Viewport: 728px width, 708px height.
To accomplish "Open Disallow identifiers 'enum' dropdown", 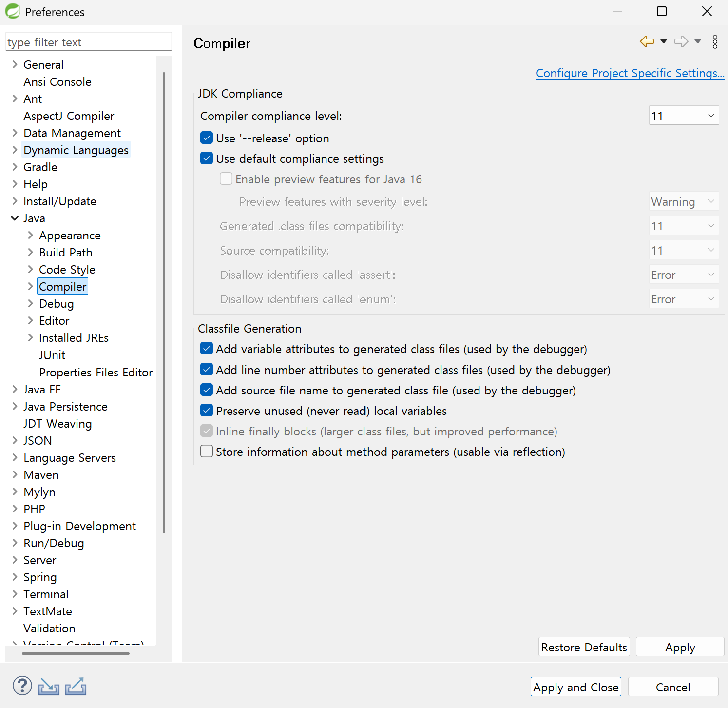I will click(684, 299).
